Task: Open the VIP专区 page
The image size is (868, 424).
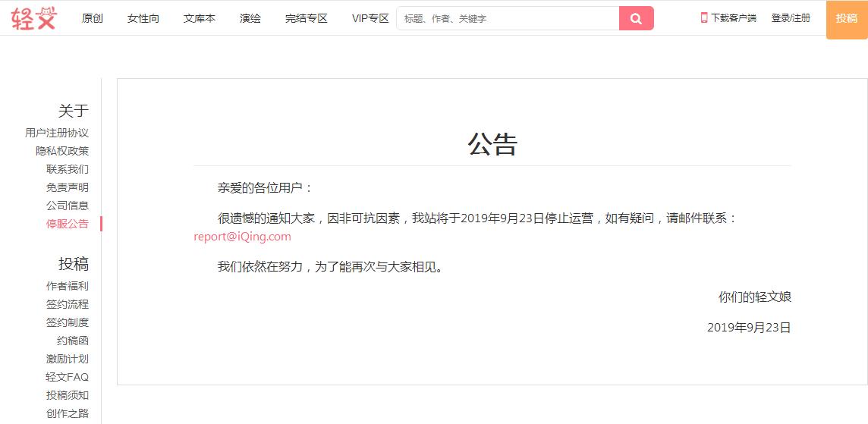Action: pos(370,18)
